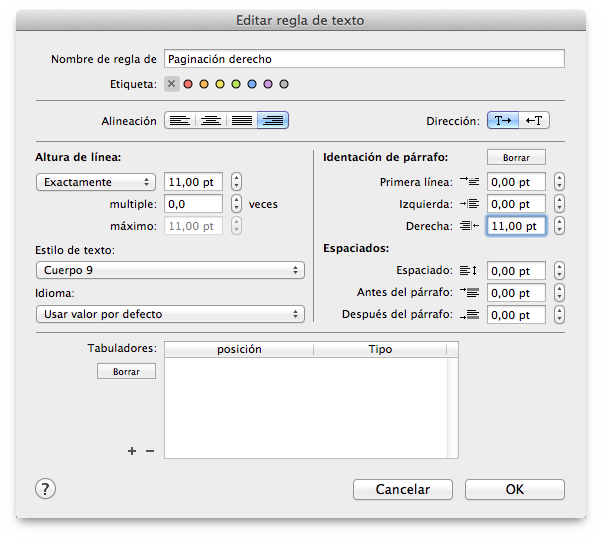Choose the orange label color
The width and height of the screenshot is (602, 540).
204,84
